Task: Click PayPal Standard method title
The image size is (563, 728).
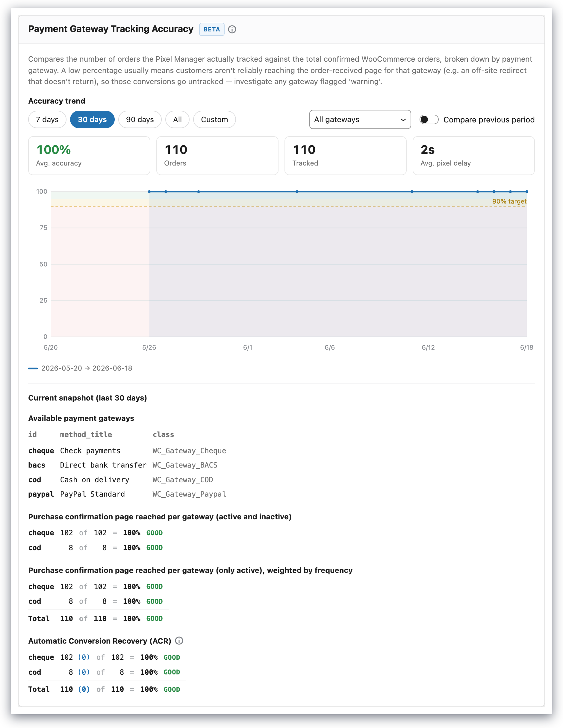Action: click(93, 494)
